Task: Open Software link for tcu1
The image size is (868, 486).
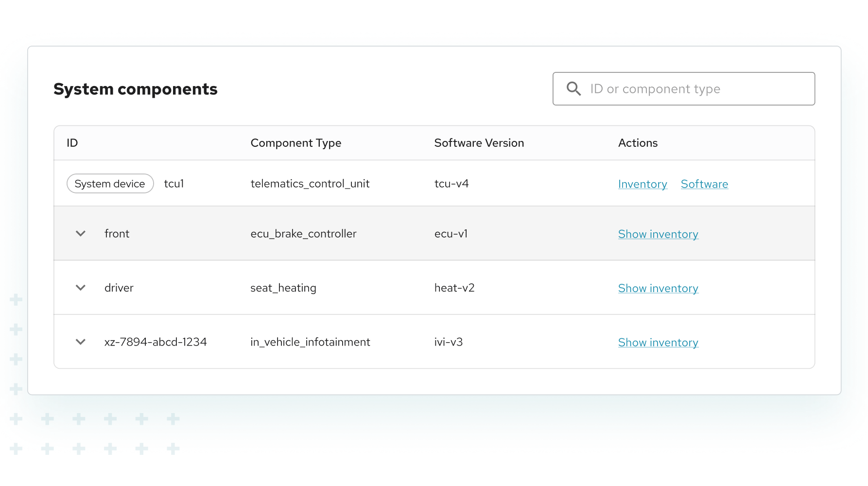Action: [704, 184]
